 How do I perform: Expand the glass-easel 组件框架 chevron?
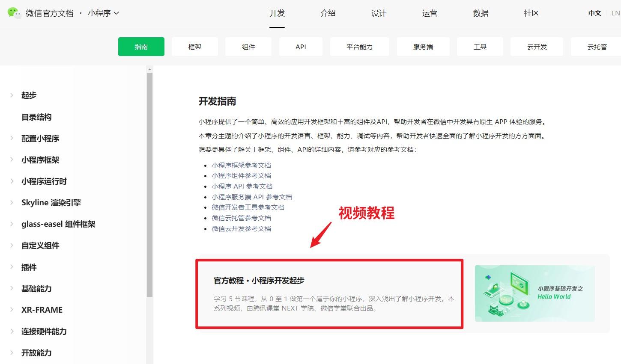12,224
